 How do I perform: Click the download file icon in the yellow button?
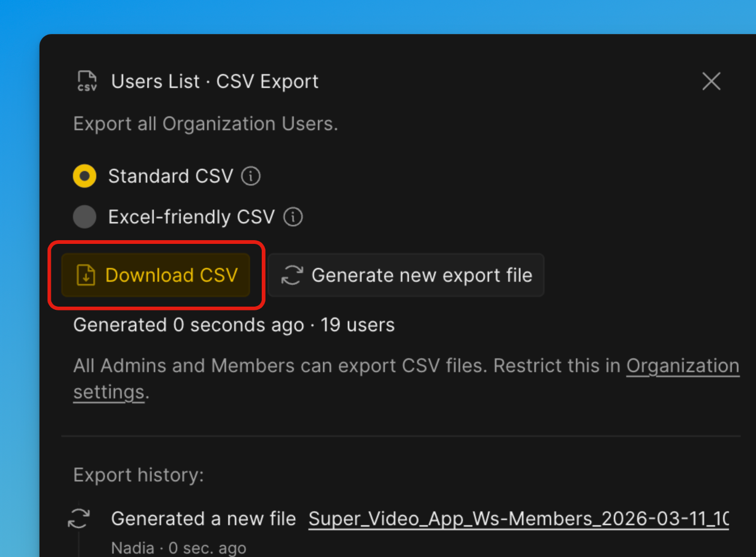pos(86,275)
